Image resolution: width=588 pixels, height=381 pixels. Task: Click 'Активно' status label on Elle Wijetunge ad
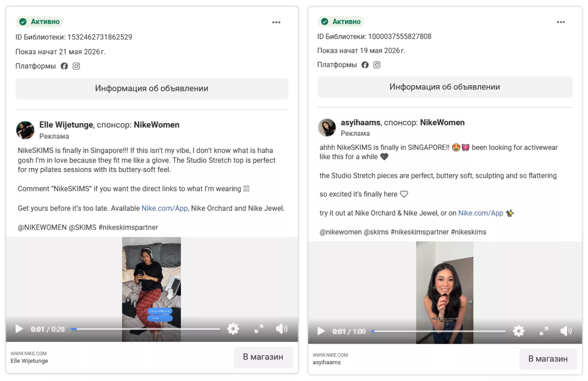click(45, 22)
